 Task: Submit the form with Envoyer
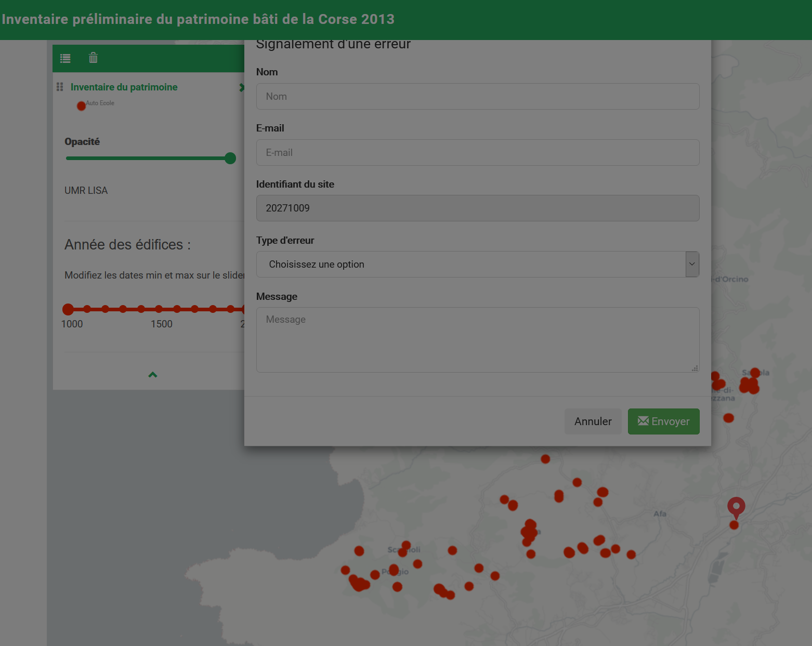[664, 421]
